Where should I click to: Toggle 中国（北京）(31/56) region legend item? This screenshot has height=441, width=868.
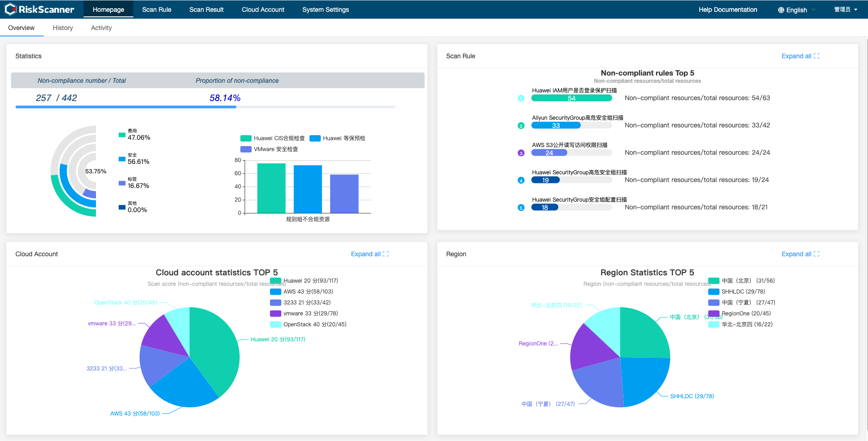[x=742, y=281]
